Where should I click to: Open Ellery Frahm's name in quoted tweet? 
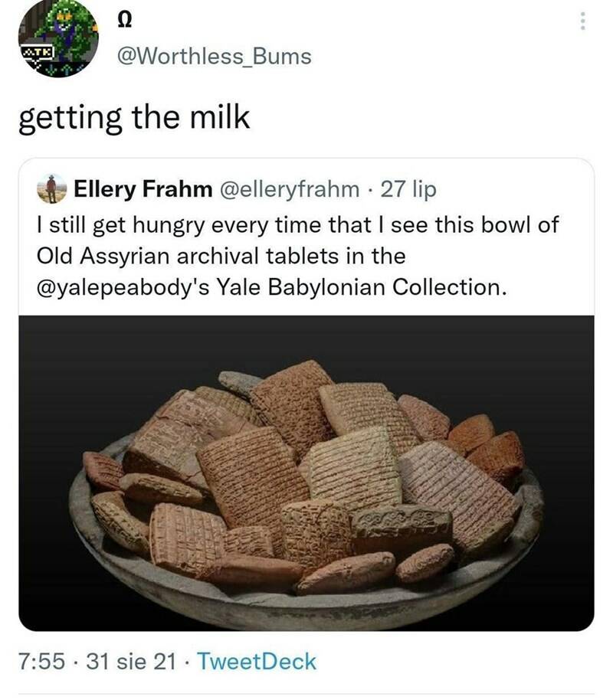pos(143,189)
